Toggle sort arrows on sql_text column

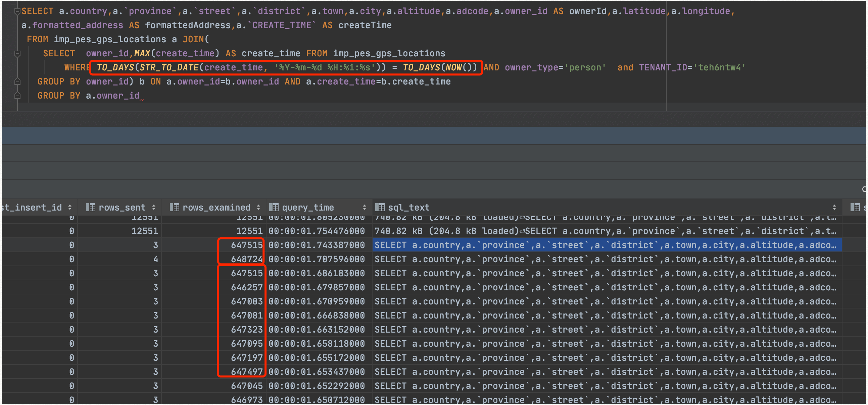click(834, 208)
